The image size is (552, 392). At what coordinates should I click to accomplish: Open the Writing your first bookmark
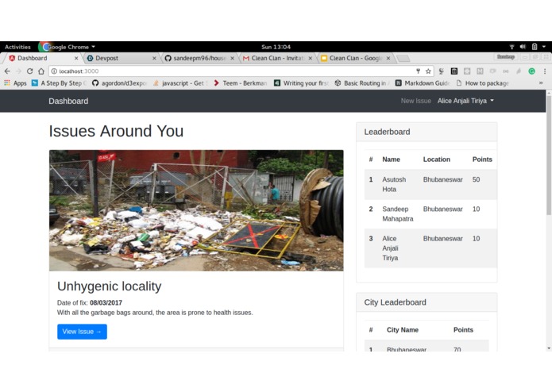tap(301, 83)
